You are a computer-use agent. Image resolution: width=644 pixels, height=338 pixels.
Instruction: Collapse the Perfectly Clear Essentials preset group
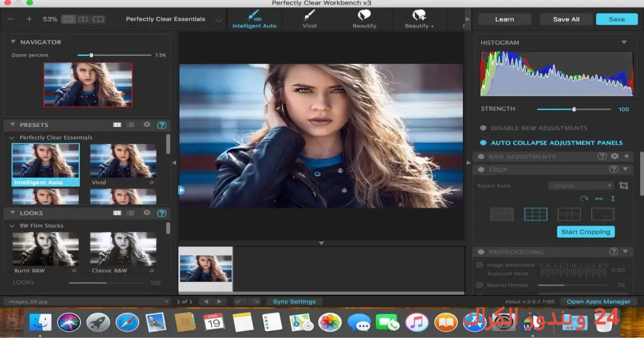tap(12, 138)
